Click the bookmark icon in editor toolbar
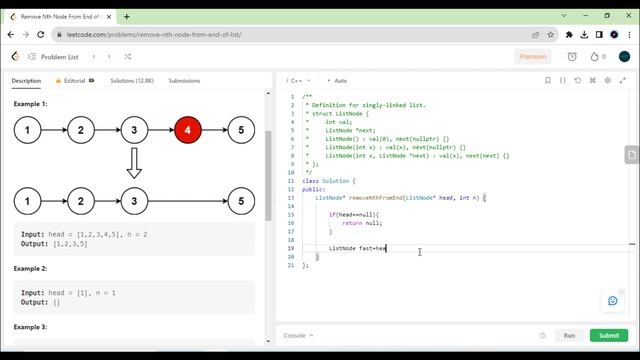 click(548, 80)
